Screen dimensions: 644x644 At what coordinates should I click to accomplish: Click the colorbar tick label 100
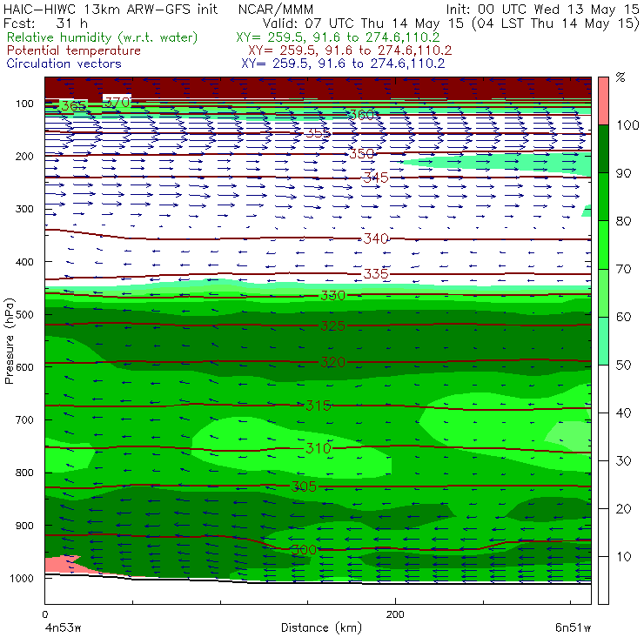tap(628, 124)
